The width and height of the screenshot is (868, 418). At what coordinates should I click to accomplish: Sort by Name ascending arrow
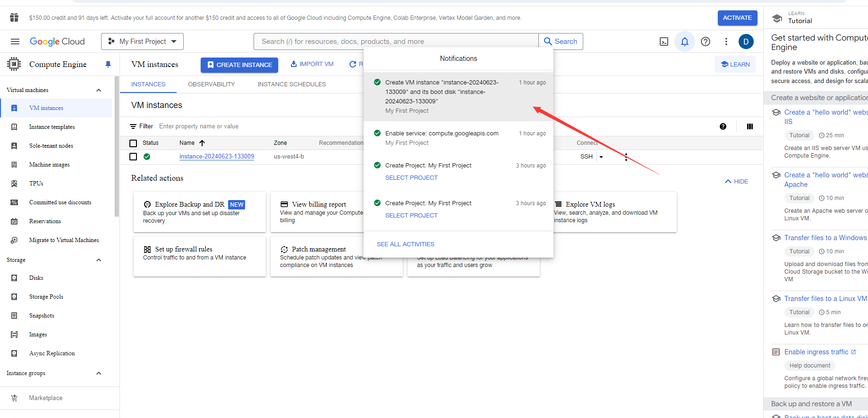click(x=202, y=143)
